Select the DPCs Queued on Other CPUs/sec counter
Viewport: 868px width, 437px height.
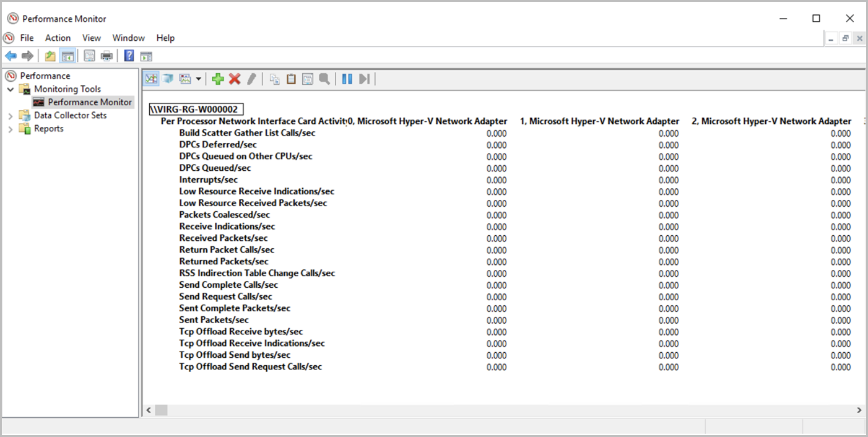[x=246, y=157]
